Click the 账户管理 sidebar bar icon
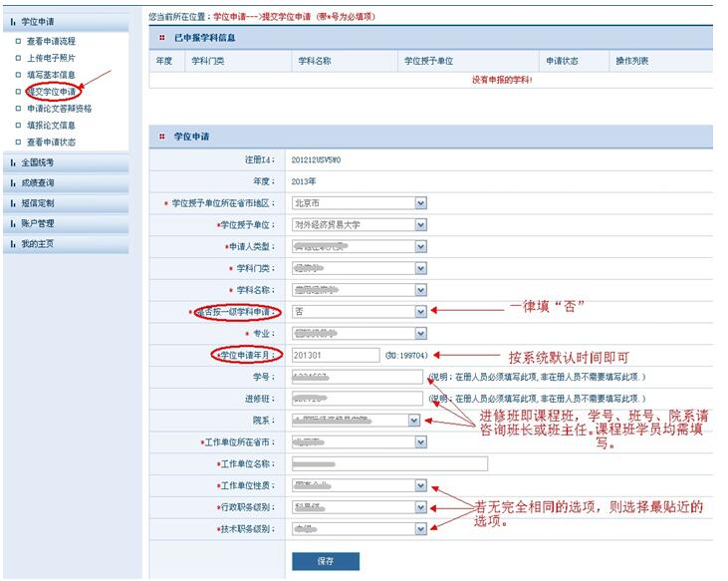This screenshot has width=728, height=581. (13, 223)
